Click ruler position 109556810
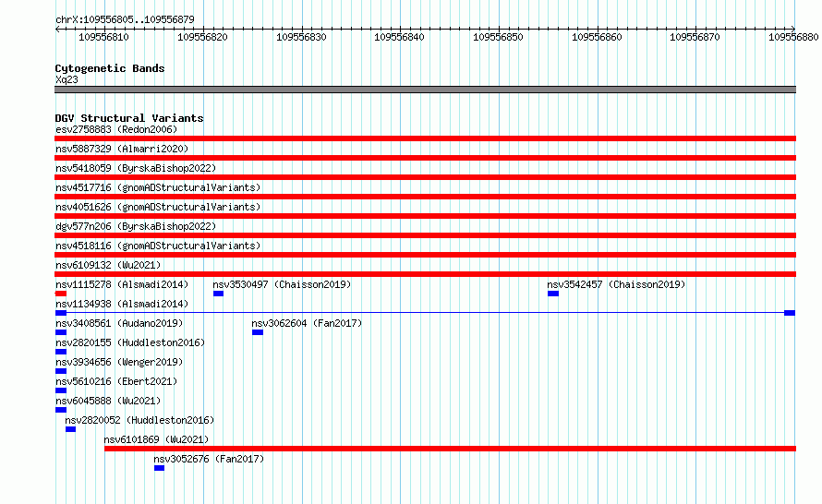 tap(103, 37)
